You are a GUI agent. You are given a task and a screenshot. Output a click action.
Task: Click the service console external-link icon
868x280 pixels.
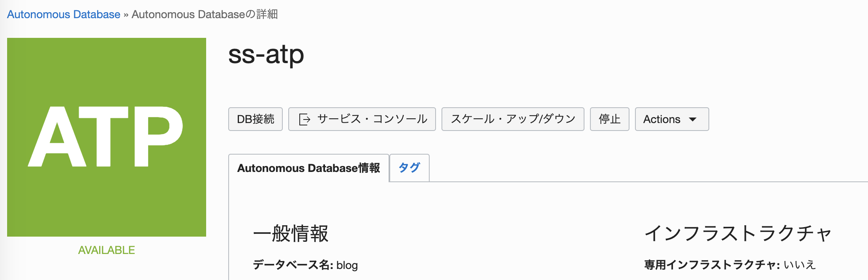(304, 119)
